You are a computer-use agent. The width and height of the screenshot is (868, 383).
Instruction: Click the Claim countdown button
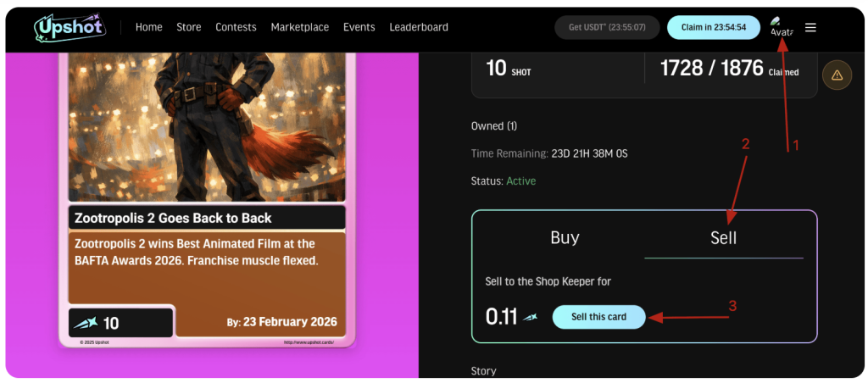tap(713, 27)
